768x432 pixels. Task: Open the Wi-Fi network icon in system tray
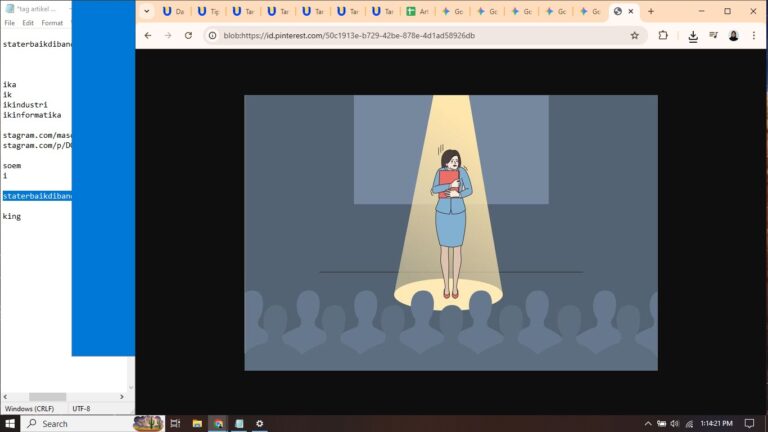[689, 424]
